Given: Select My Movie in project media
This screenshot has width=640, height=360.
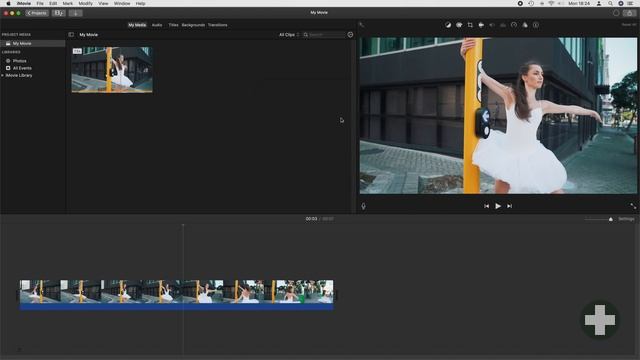Looking at the screenshot, I should pyautogui.click(x=33, y=43).
